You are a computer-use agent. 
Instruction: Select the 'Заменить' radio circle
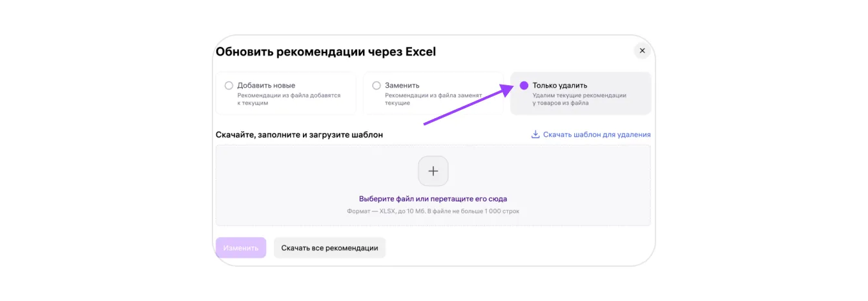(x=377, y=85)
